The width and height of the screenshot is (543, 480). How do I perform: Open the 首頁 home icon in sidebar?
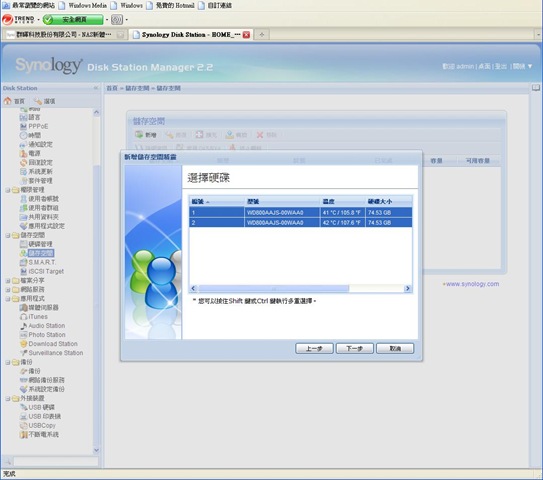(8, 101)
